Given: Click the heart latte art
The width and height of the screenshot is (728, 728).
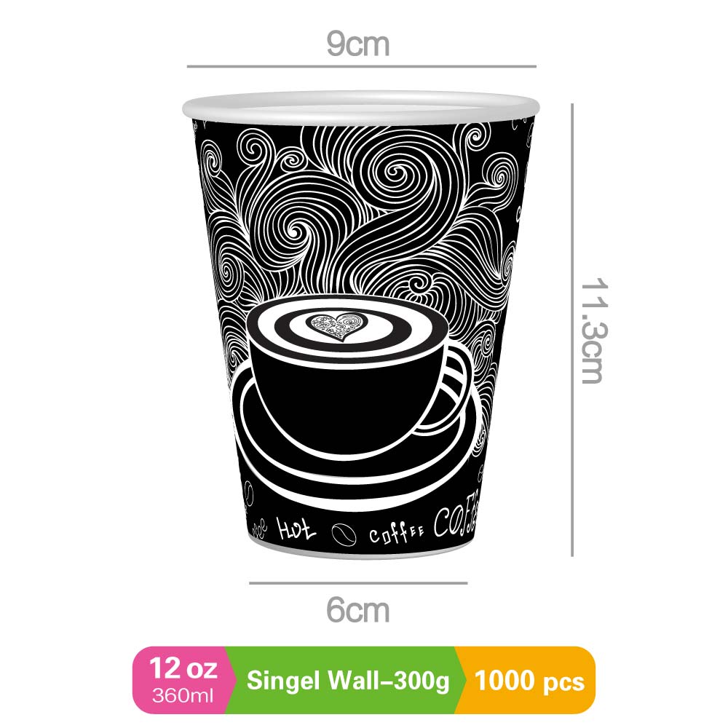Looking at the screenshot, I should [339, 326].
